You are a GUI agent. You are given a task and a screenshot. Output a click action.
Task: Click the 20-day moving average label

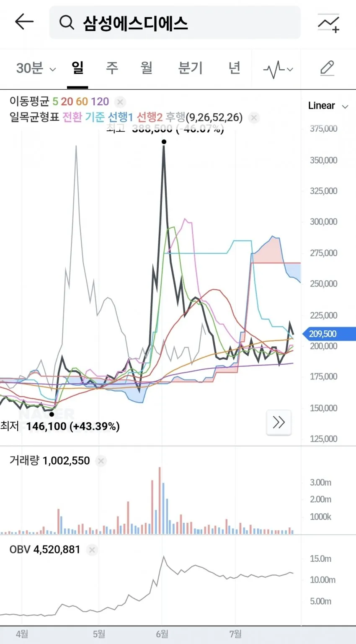click(x=67, y=101)
